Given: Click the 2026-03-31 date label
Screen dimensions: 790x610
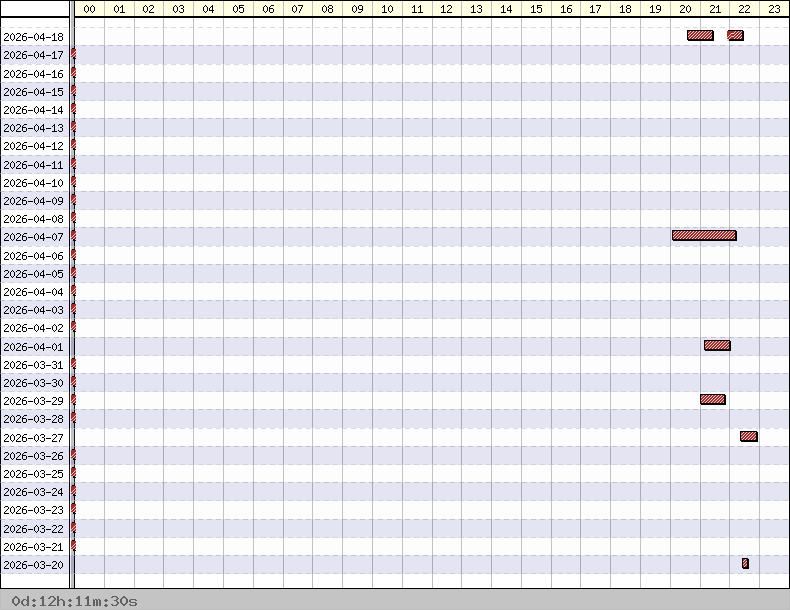Looking at the screenshot, I should coord(34,365).
